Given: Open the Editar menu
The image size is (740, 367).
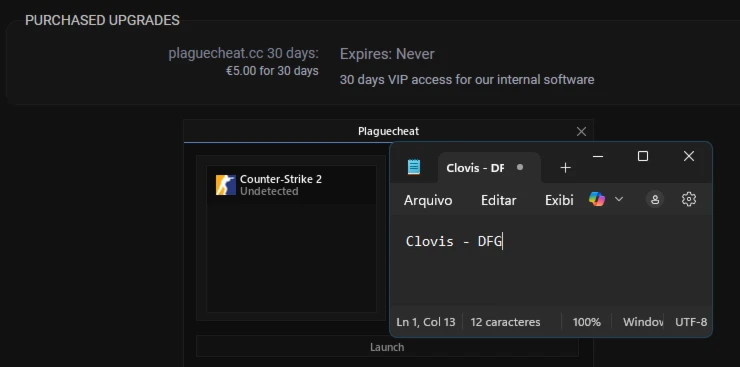Looking at the screenshot, I should tap(498, 200).
